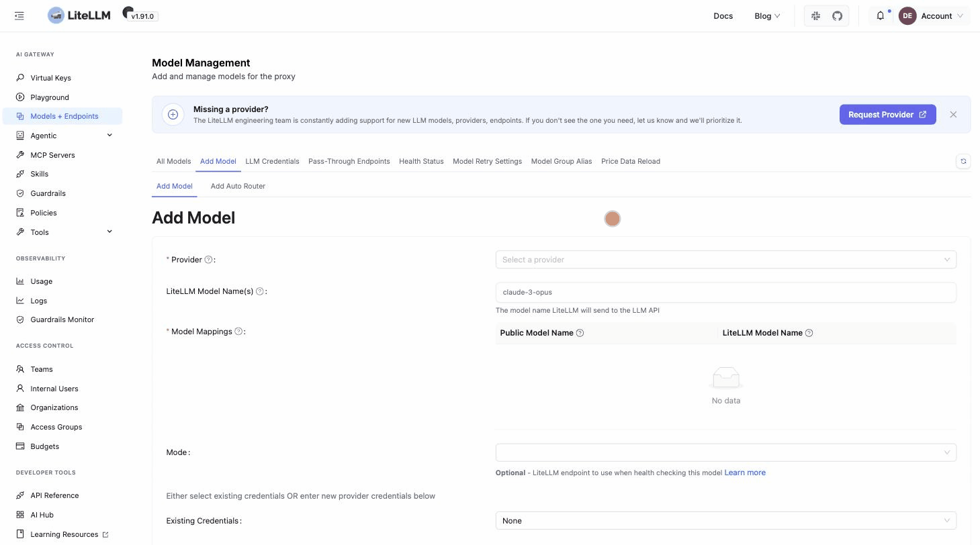Show LiteLLM Model Name column help icon
The height and width of the screenshot is (545, 980).
point(809,333)
